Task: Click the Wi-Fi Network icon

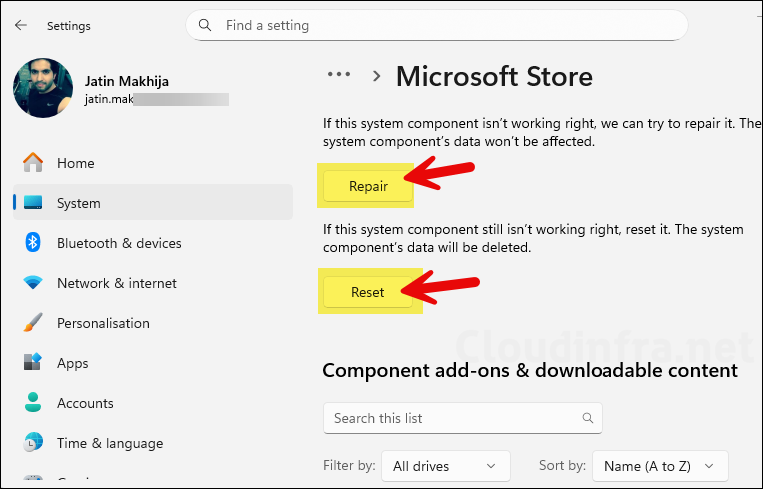Action: 33,282
